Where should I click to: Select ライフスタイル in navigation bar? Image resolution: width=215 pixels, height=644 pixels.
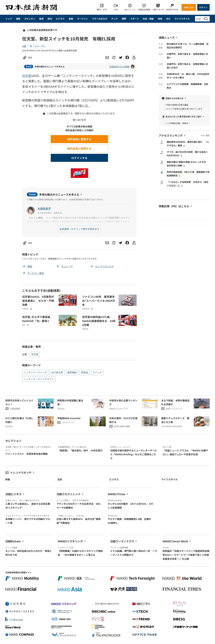(x=182, y=19)
